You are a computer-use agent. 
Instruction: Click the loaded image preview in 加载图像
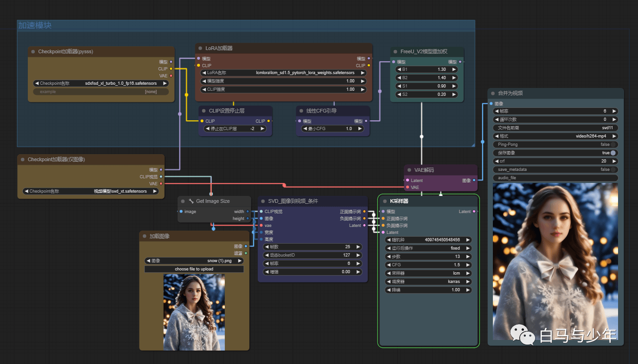(x=194, y=312)
